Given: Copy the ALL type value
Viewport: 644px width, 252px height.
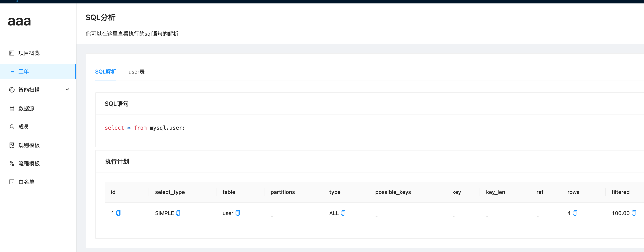Looking at the screenshot, I should [343, 213].
